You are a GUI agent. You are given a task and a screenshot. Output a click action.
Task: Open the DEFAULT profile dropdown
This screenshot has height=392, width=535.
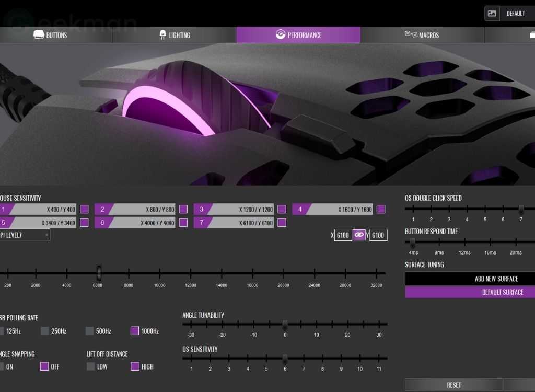tap(515, 14)
